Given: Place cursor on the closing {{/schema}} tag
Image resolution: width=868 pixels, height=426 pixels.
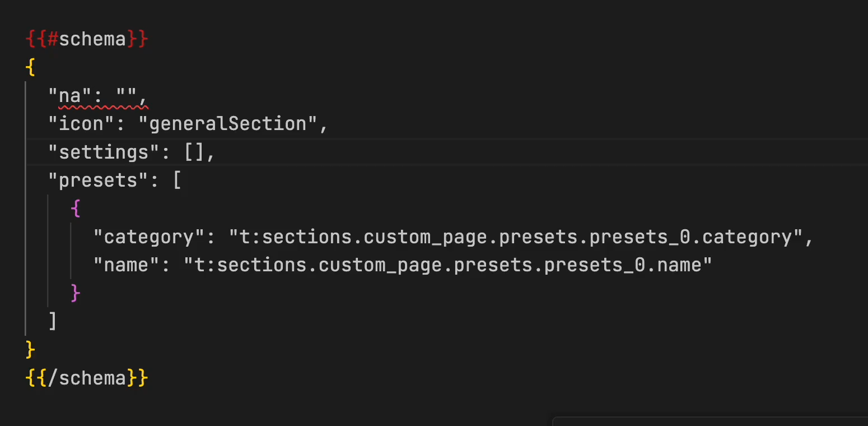Looking at the screenshot, I should click(x=87, y=378).
